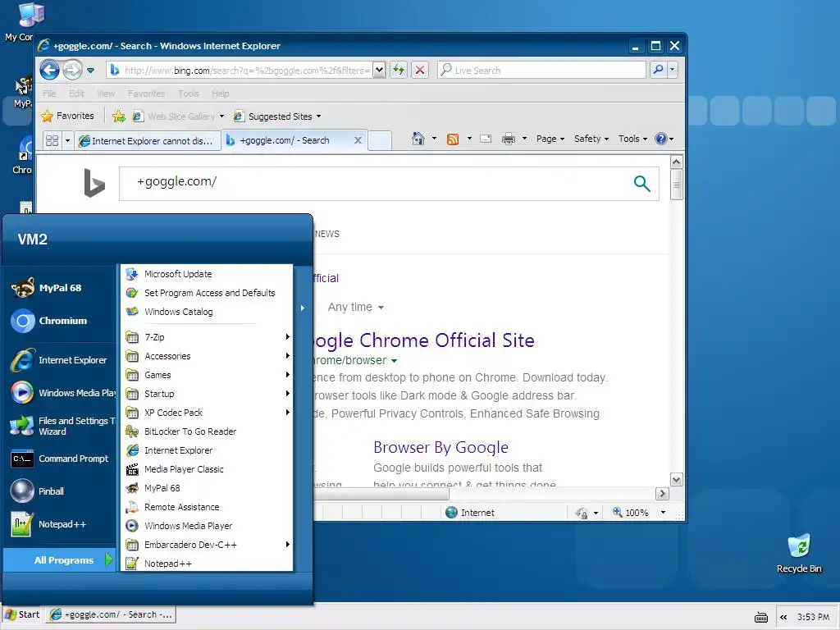840x630 pixels.
Task: Expand the 7-Zip program folder
Action: point(207,337)
